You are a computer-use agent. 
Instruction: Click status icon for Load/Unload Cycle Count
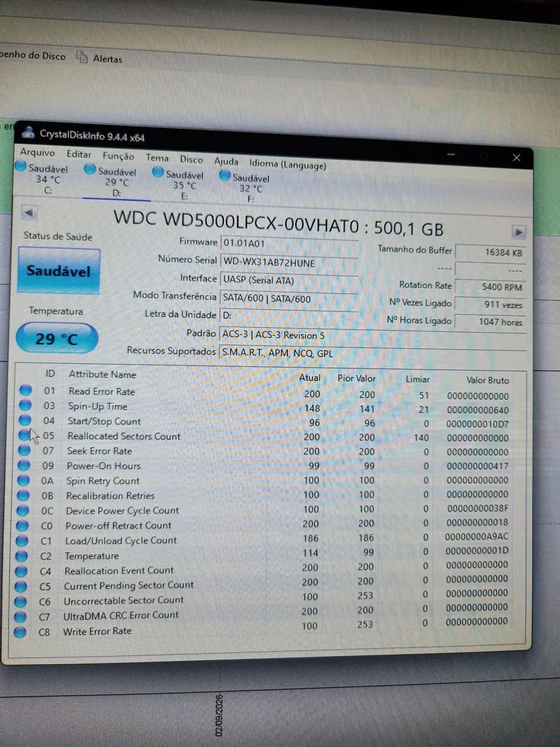coord(22,540)
